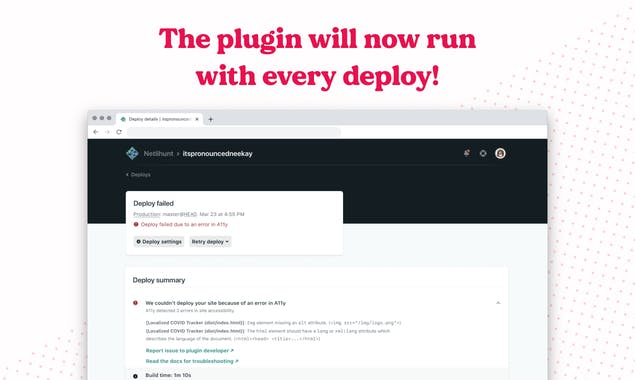Click the red error icon beside deploy message
The image size is (635, 380).
[136, 224]
